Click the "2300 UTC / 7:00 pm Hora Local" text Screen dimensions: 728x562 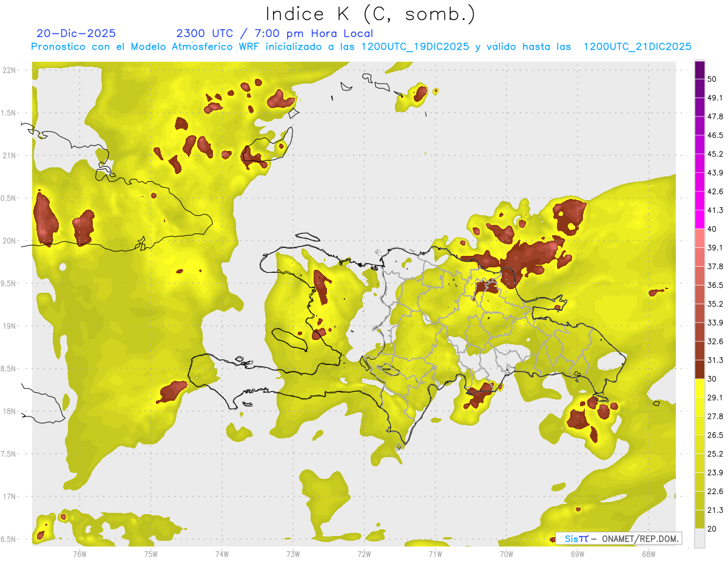click(x=274, y=33)
